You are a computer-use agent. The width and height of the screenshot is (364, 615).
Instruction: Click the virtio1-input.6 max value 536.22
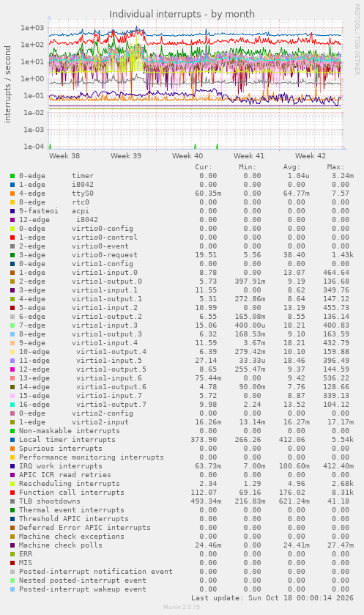coord(335,378)
